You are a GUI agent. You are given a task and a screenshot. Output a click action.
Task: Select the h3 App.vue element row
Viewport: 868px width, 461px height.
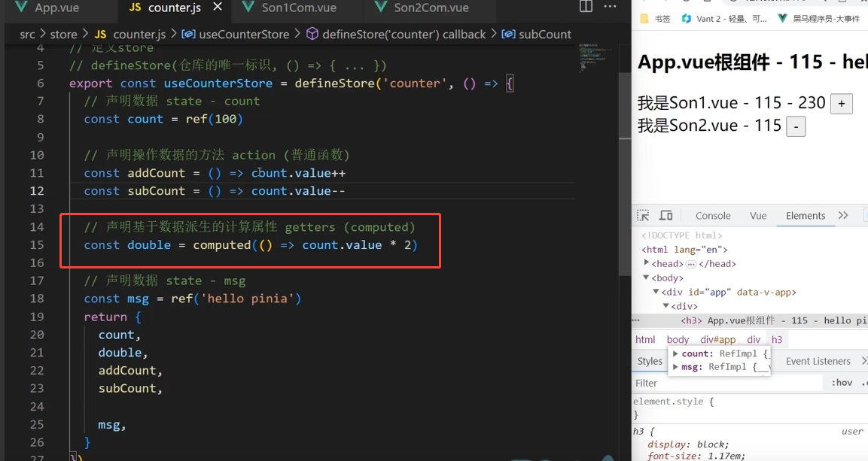(750, 320)
